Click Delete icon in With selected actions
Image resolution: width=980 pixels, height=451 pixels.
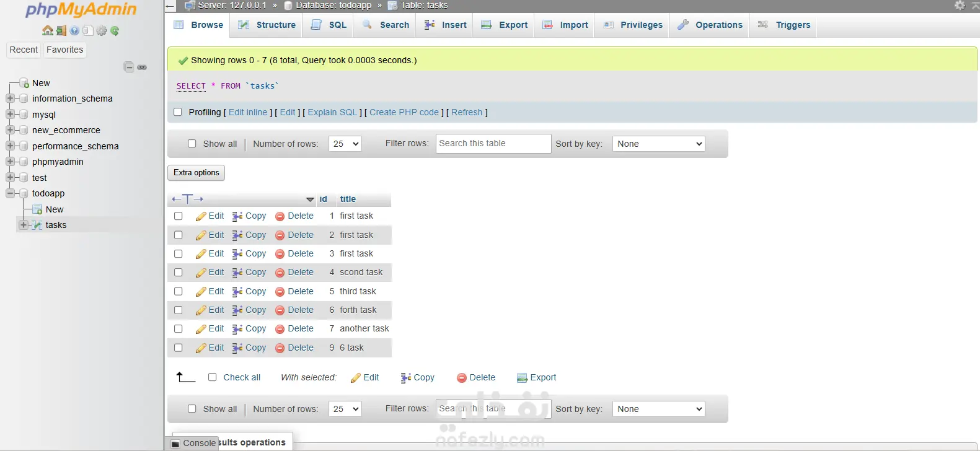click(462, 378)
